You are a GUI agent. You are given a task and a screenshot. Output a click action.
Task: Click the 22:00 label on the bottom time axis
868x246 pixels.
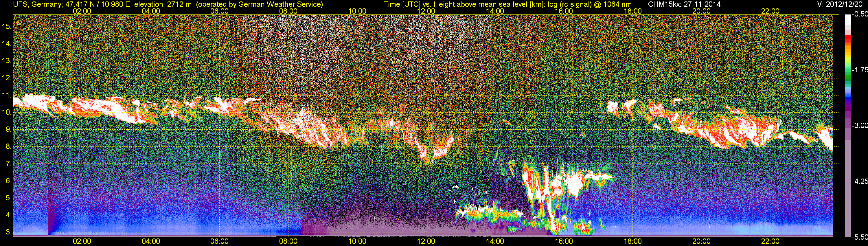coord(770,241)
